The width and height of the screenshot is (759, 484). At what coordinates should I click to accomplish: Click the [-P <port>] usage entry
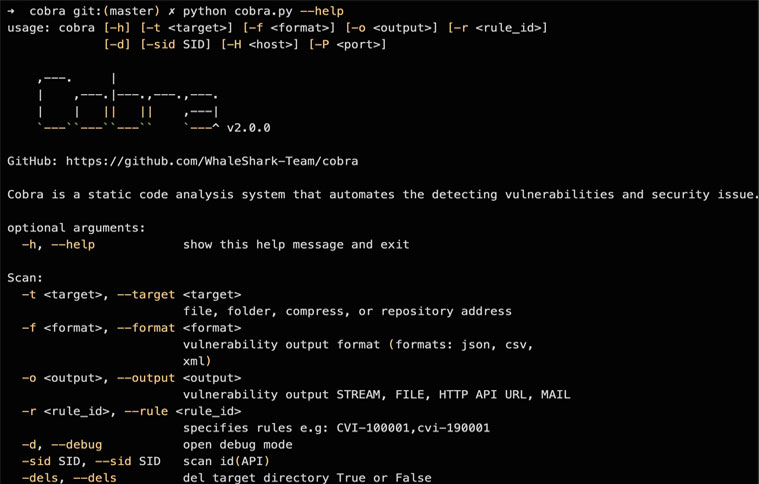click(348, 45)
